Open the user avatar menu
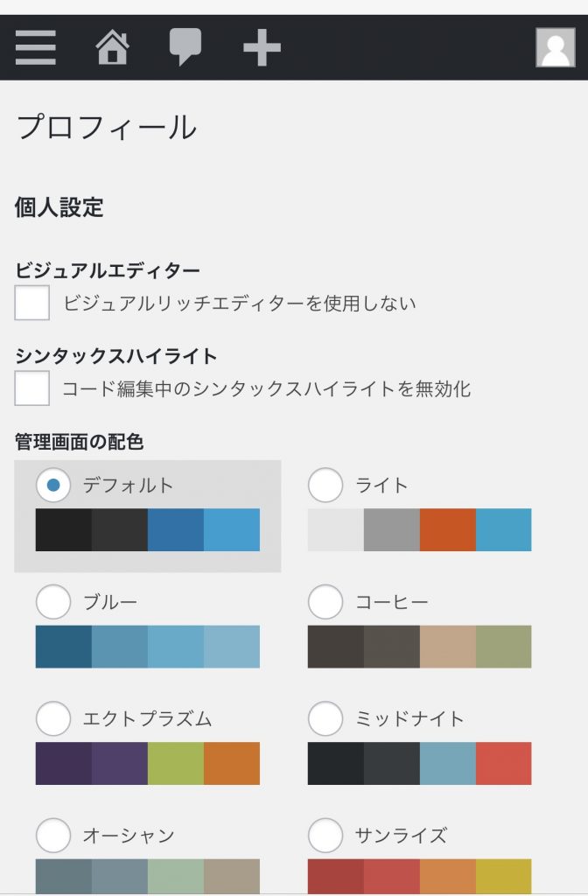Screen dimensions: 588x896 click(x=555, y=47)
